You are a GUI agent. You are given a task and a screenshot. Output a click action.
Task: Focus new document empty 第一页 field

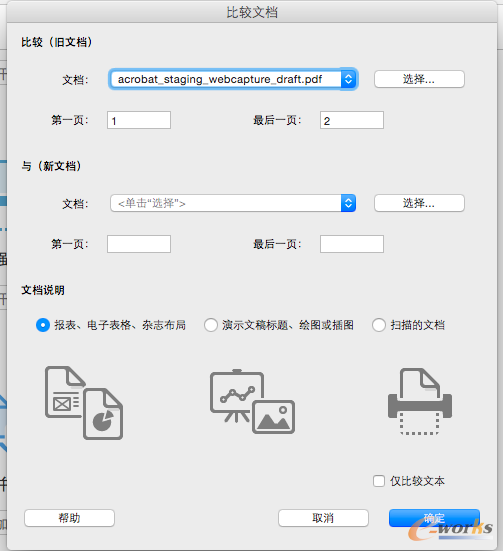(x=139, y=244)
